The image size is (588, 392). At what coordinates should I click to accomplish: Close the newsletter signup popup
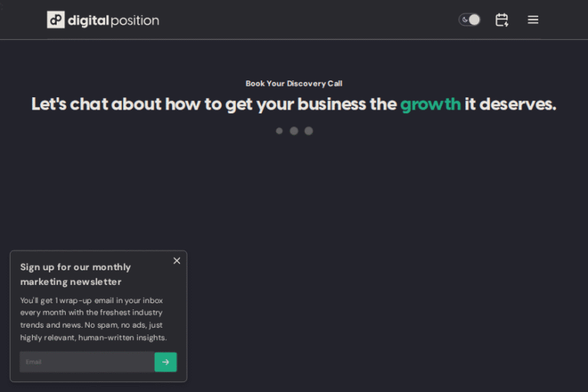tap(177, 261)
